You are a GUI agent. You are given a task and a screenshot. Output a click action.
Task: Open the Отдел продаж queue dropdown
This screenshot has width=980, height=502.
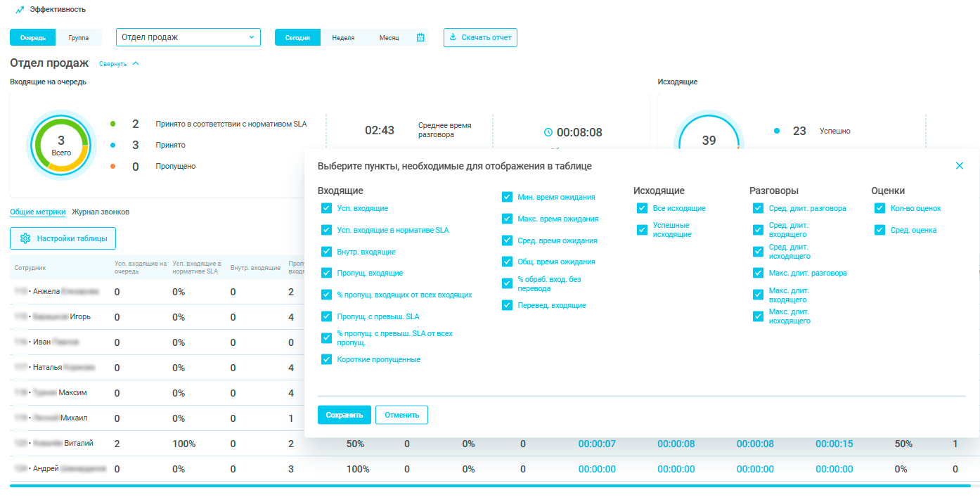tap(188, 37)
